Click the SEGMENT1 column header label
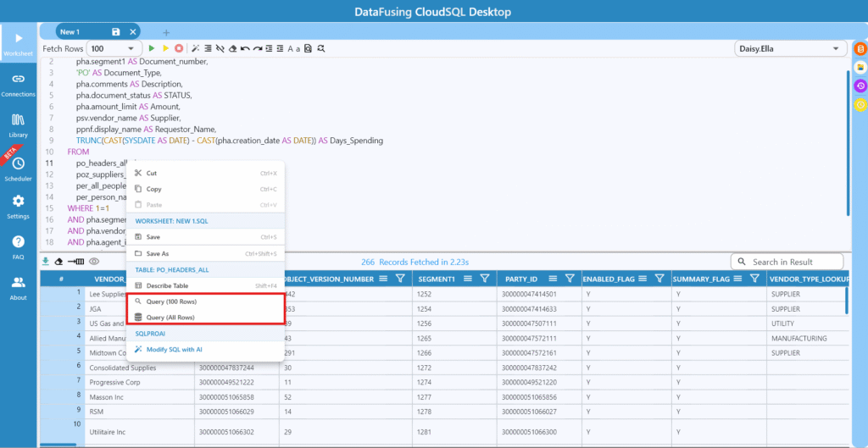 click(x=437, y=279)
